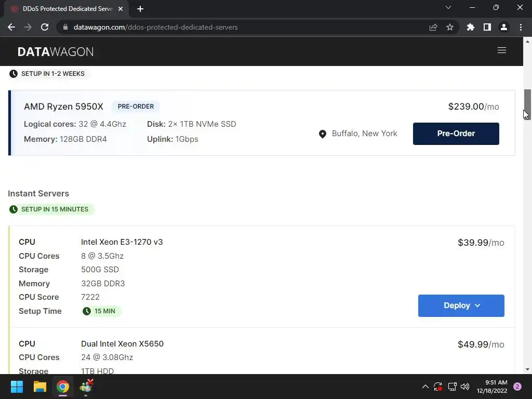Screen dimensions: 532x399
Task: Click the $39.99/mo price
Action: (x=481, y=243)
